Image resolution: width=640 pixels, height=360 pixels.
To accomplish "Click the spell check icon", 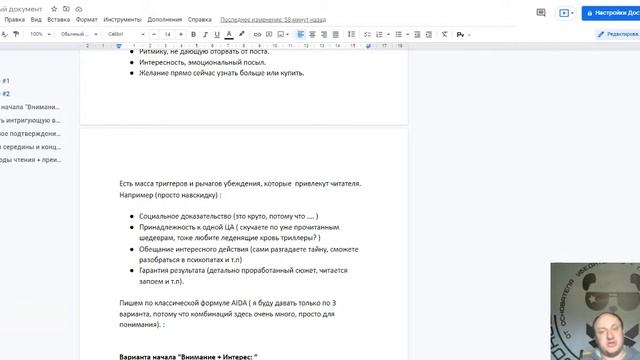I will (4, 34).
